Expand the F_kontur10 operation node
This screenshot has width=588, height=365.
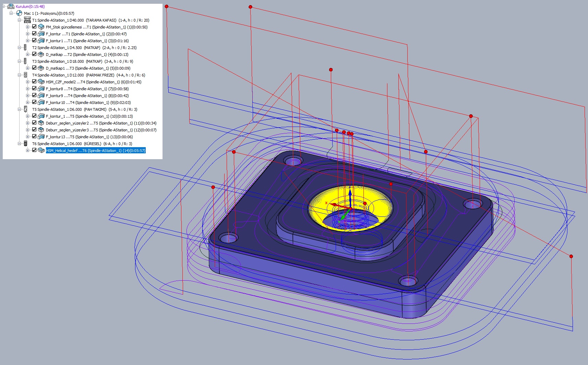coord(28,102)
